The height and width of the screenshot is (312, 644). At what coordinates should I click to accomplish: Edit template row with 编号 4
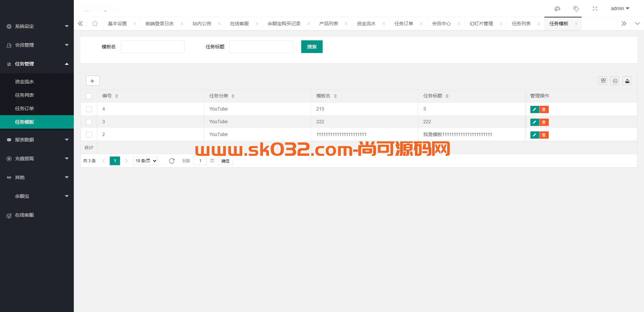[534, 109]
